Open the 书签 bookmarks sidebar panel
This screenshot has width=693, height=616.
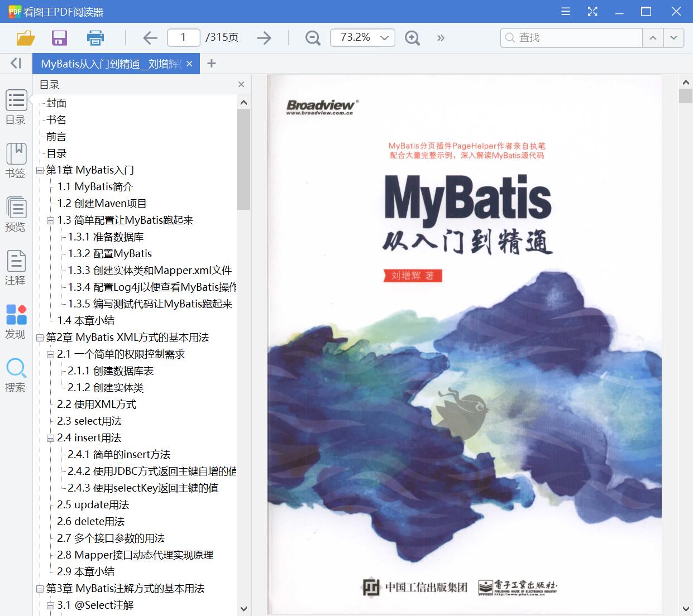[x=16, y=161]
